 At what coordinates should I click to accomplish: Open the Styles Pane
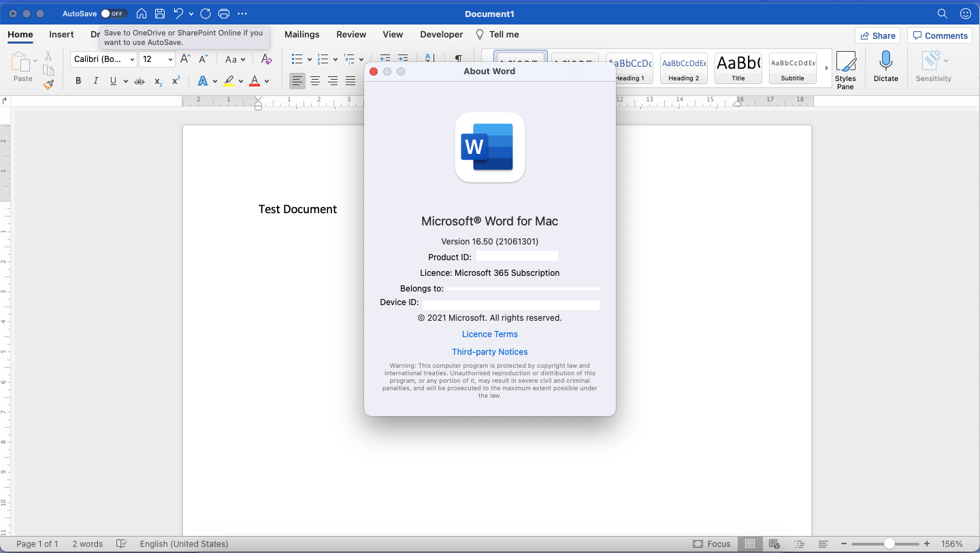click(845, 70)
